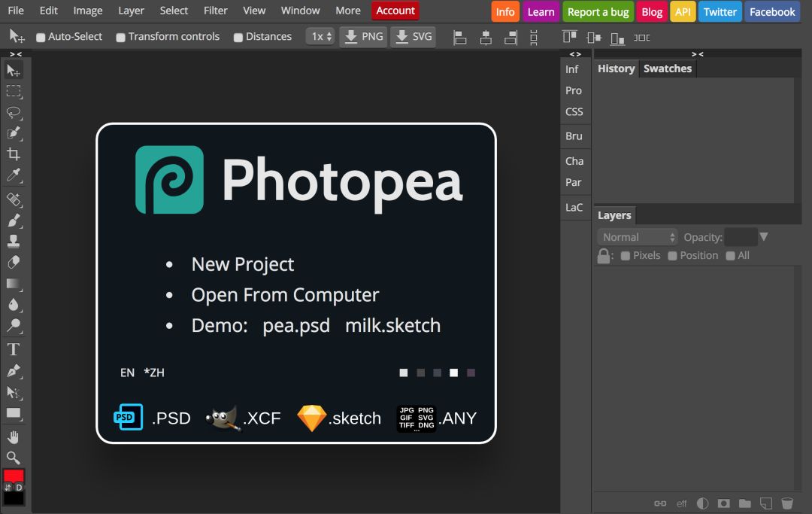The width and height of the screenshot is (812, 514).
Task: Click the Account button
Action: pyautogui.click(x=395, y=11)
